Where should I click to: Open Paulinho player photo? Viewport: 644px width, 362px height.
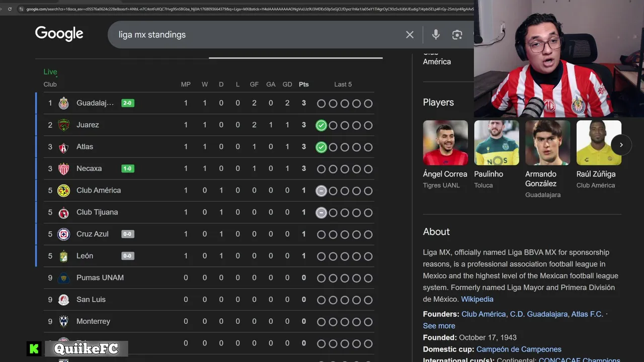click(x=497, y=143)
